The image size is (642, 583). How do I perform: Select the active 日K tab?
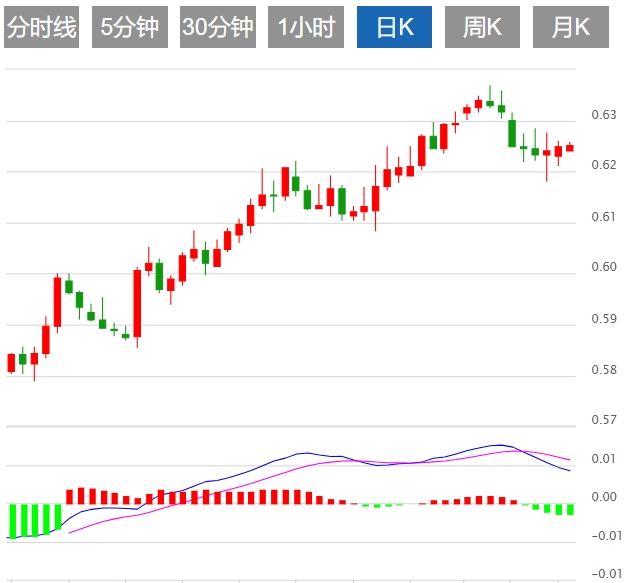[x=394, y=27]
